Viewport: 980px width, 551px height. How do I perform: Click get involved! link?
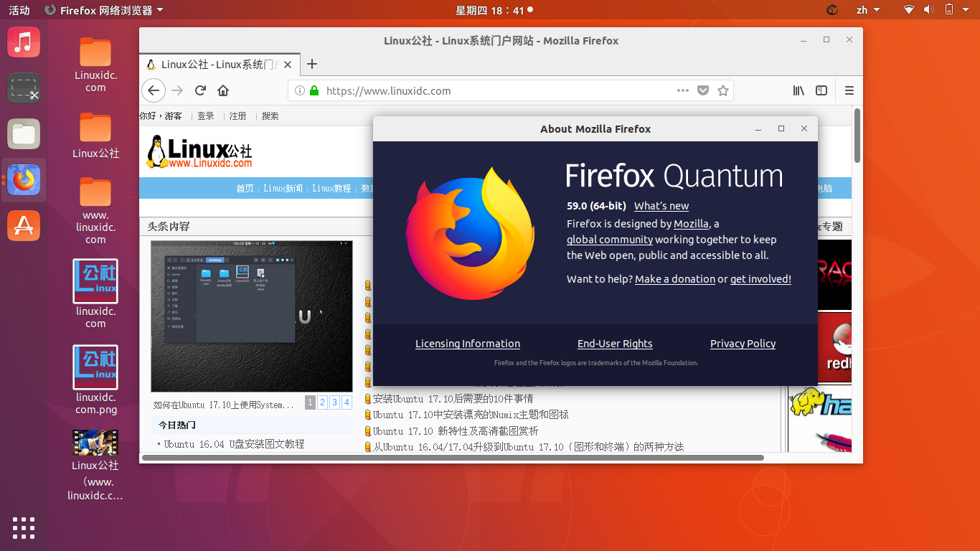click(x=760, y=279)
